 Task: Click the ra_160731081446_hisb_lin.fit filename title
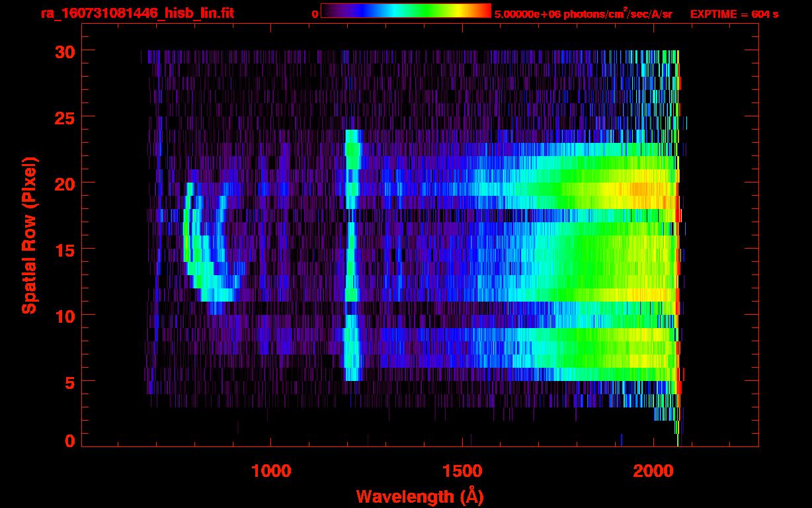(x=137, y=13)
